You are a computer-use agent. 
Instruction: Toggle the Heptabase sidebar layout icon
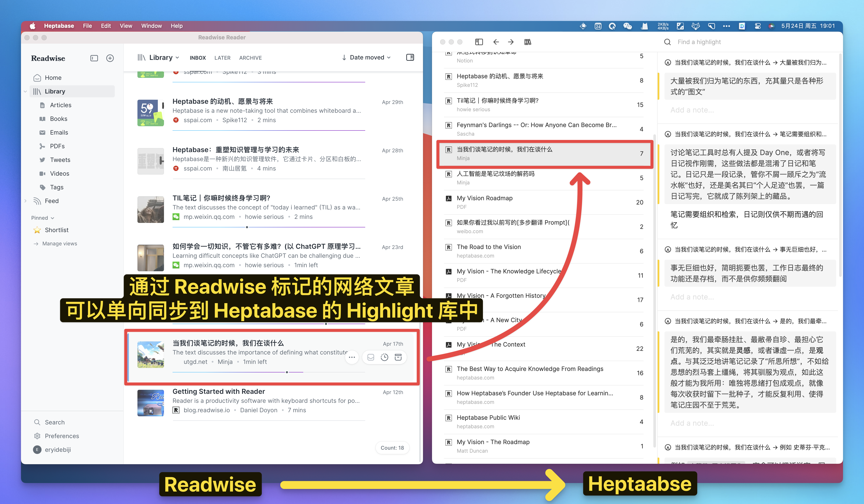[x=479, y=42]
